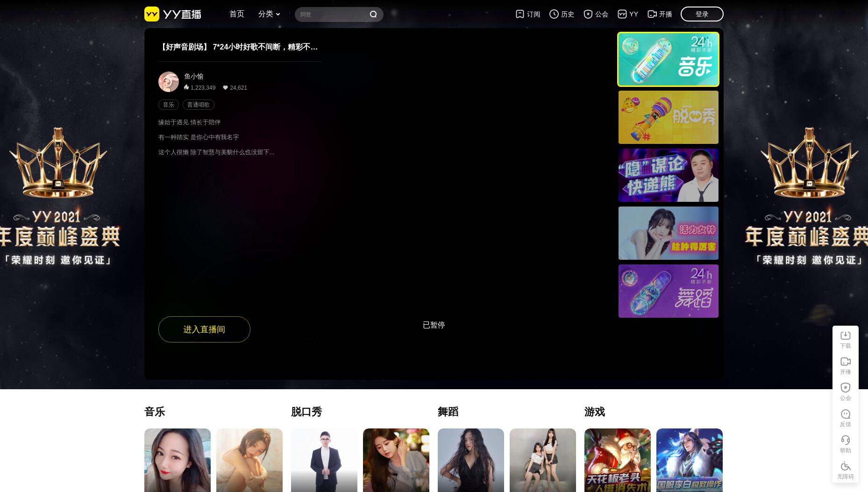
Task: Open the 游戏 section heading
Action: tap(595, 412)
